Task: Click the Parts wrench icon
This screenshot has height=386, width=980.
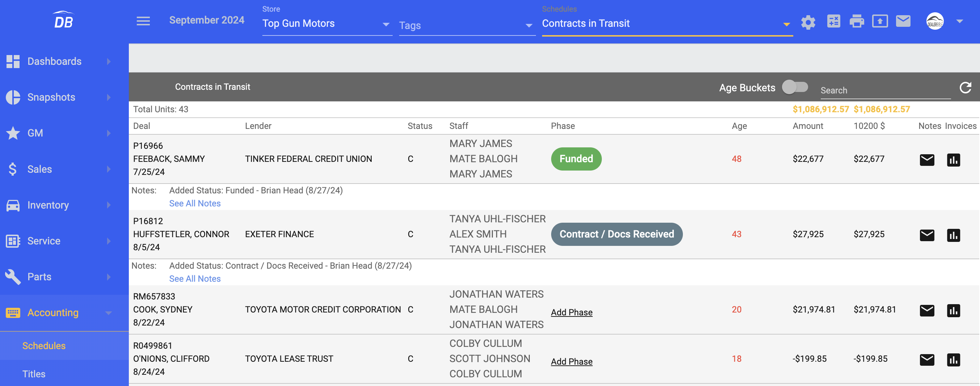Action: pos(13,277)
